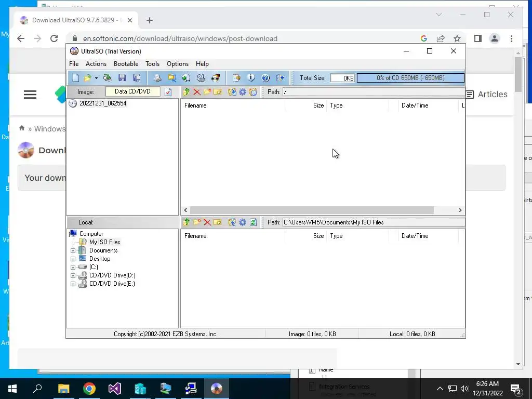The image size is (532, 399).
Task: Click the red X Delete icon in the Local toolbar
Action: tap(207, 222)
